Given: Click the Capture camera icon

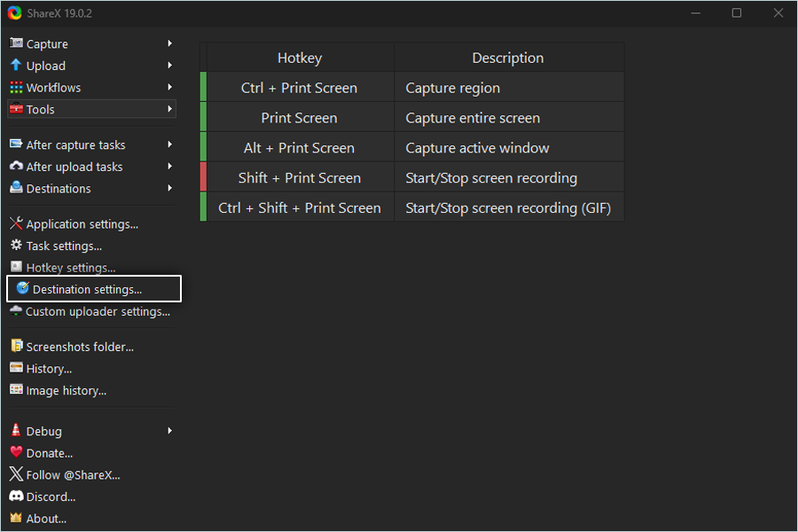Looking at the screenshot, I should 16,43.
